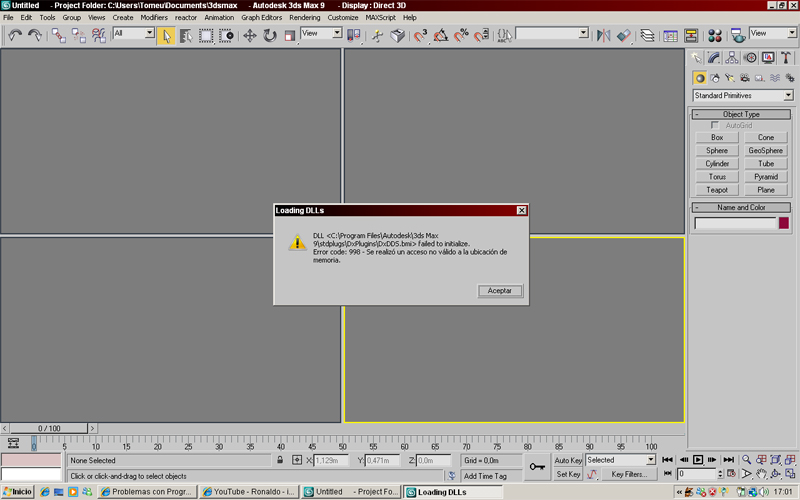The image size is (800, 500).
Task: Click the 0 / 100 time slider
Action: (49, 428)
